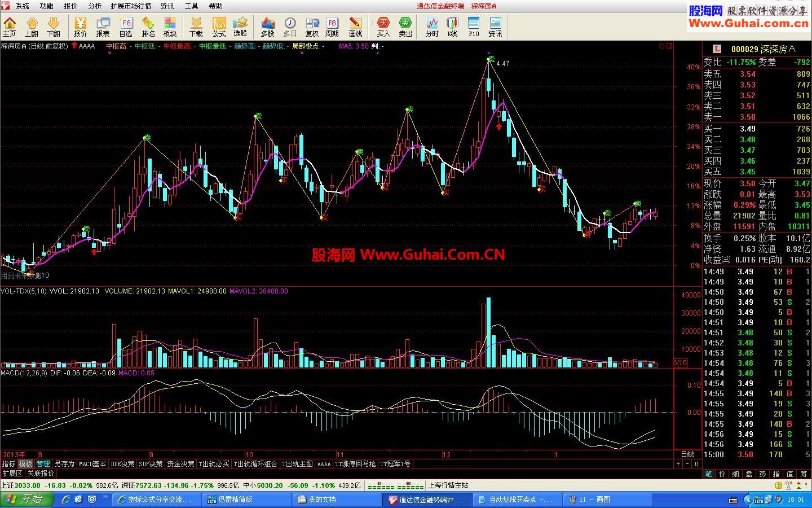812x508 pixels.
Task: Select the 笔 tick tab in quote panel
Action: click(x=709, y=474)
